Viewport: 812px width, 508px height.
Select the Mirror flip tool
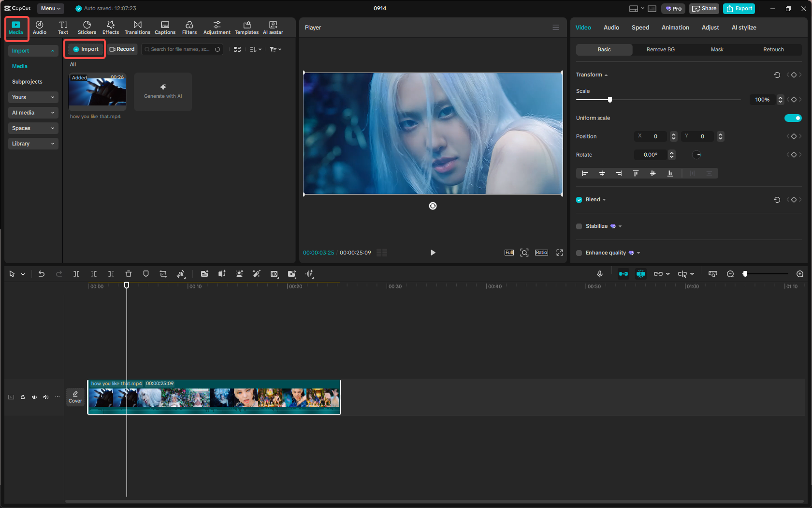coord(181,274)
